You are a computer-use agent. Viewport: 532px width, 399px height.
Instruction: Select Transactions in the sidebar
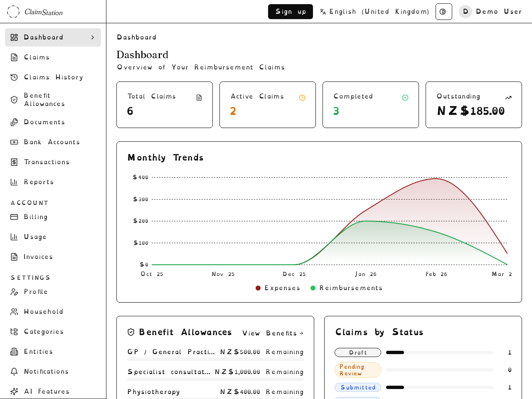53,162
